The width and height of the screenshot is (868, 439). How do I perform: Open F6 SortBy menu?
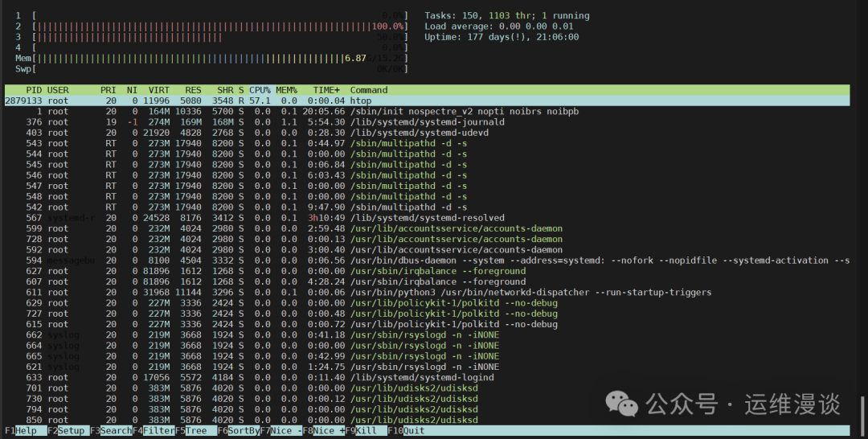point(239,431)
